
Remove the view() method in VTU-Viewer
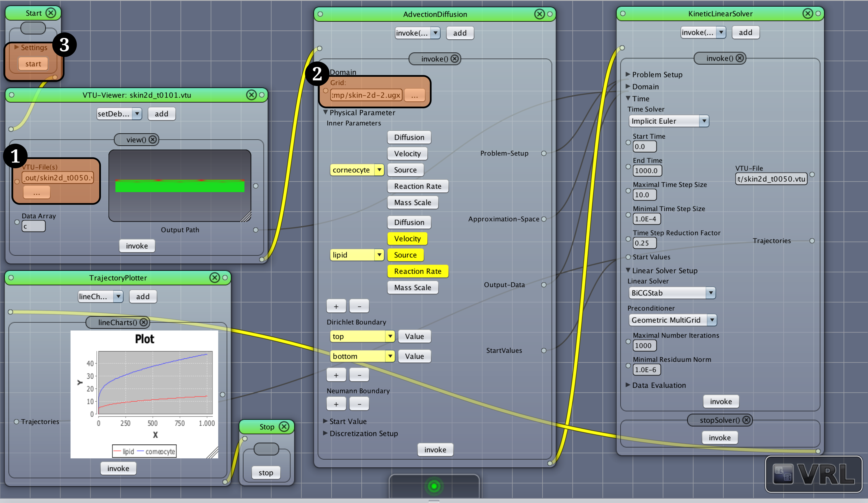152,140
